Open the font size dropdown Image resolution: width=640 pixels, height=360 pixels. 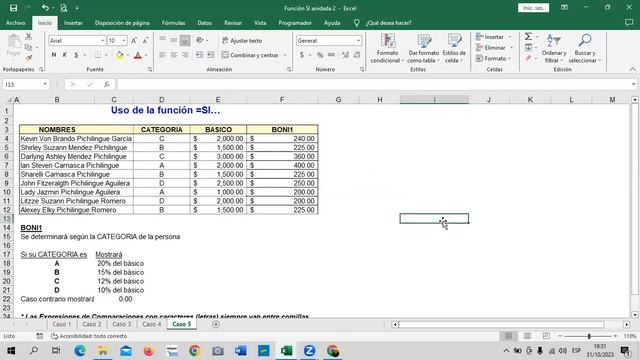(x=124, y=40)
